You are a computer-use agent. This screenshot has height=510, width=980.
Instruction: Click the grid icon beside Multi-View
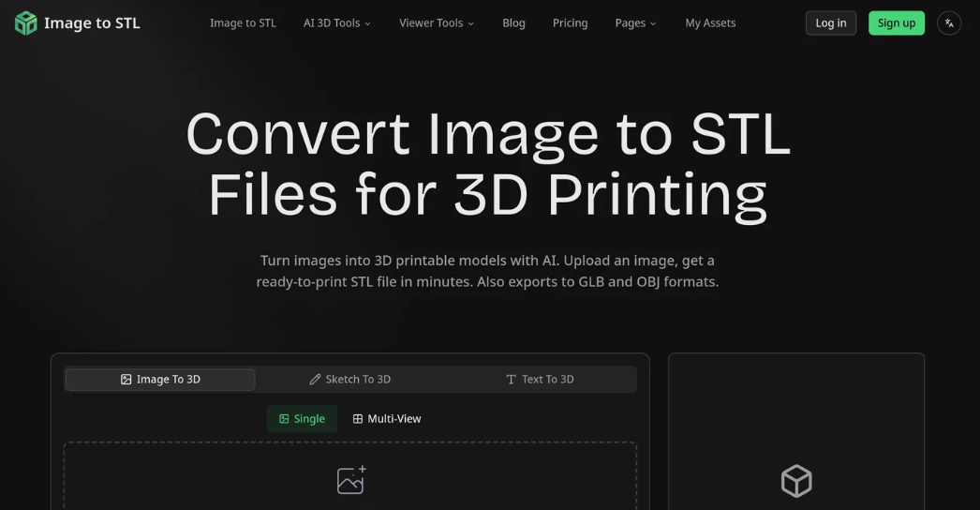[357, 419]
